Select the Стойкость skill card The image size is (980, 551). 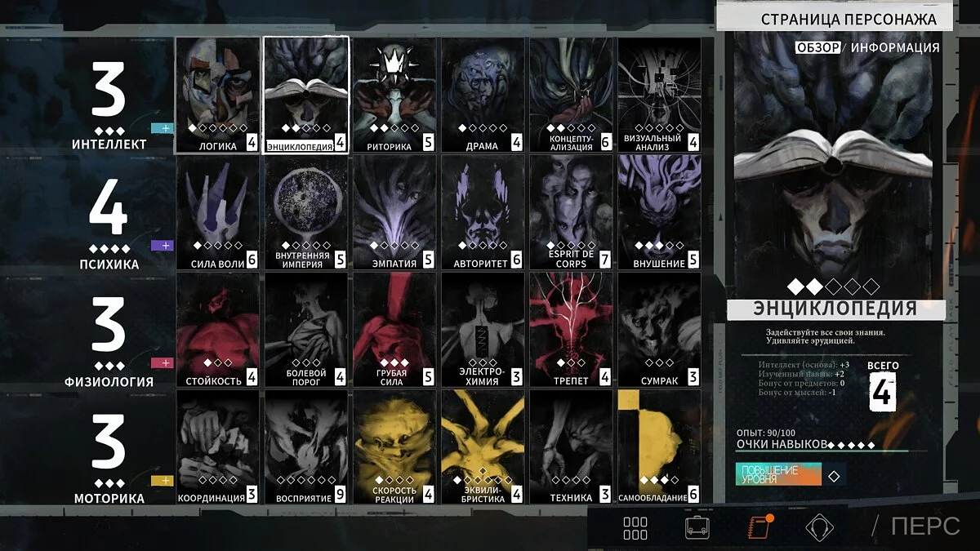pyautogui.click(x=217, y=330)
